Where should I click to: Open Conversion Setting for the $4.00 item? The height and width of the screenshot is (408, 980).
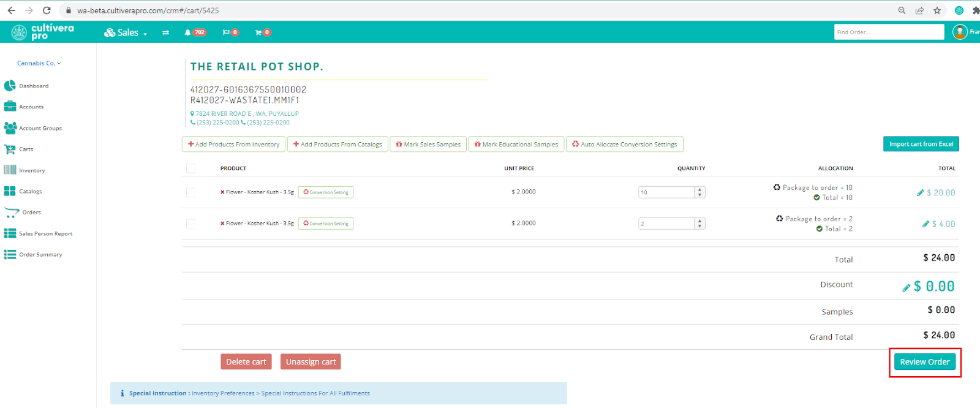(326, 224)
